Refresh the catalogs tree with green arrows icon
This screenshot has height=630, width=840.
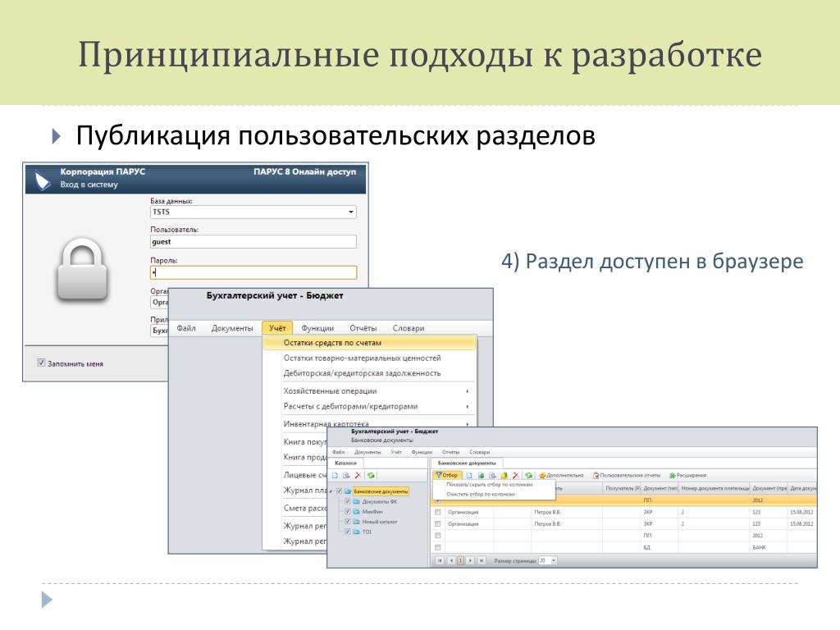point(371,475)
